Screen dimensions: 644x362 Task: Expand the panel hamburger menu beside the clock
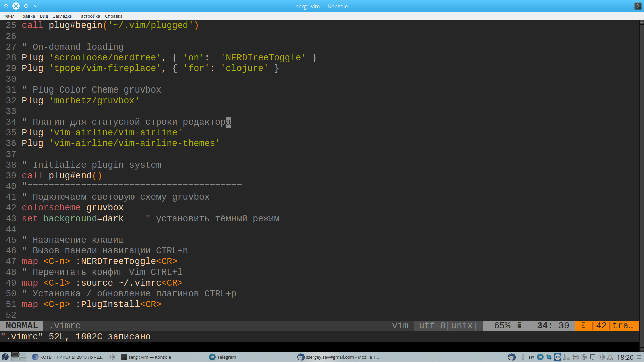click(639, 357)
